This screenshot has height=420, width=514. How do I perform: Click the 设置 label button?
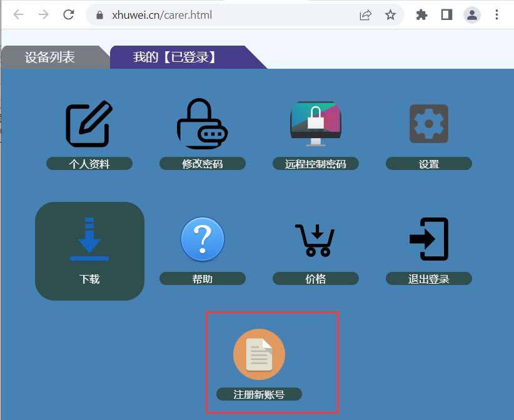pyautogui.click(x=429, y=164)
